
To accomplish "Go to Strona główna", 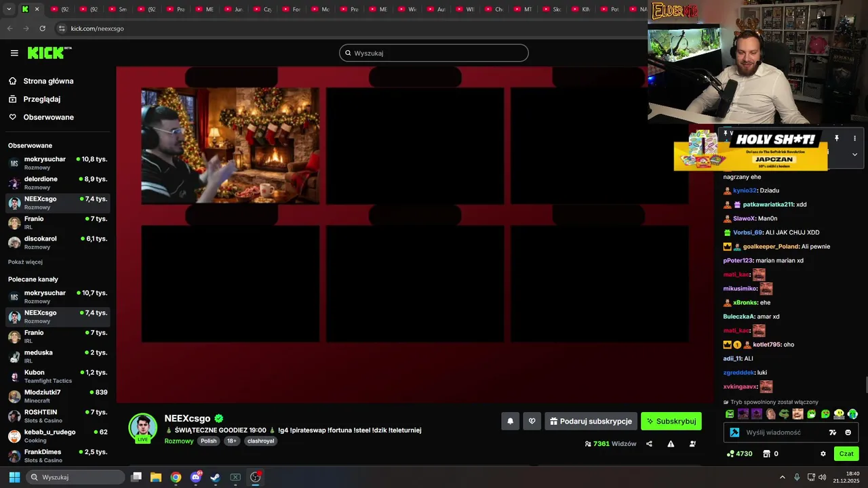I will tap(48, 81).
